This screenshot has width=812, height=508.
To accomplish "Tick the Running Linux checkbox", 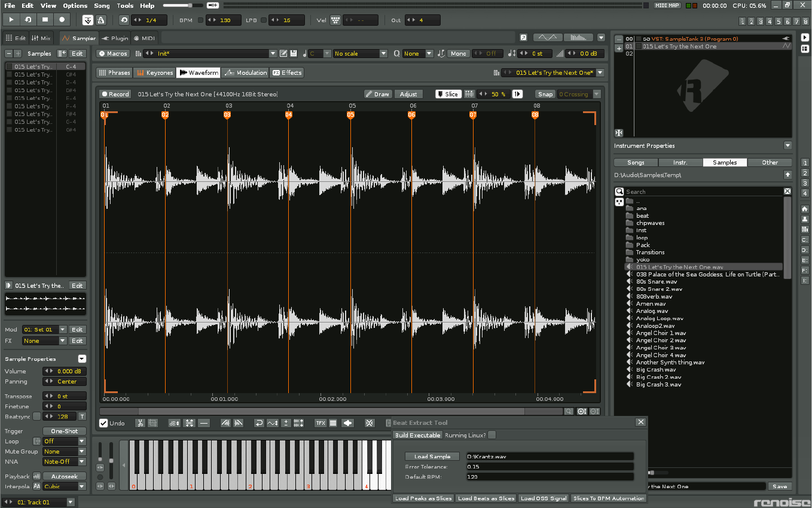I will click(492, 435).
